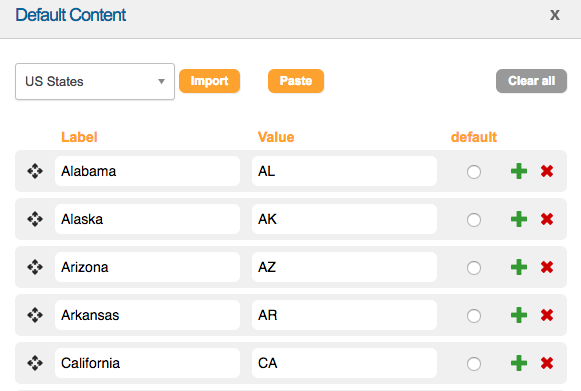This screenshot has width=581, height=391.
Task: Click the Import button
Action: pos(209,81)
